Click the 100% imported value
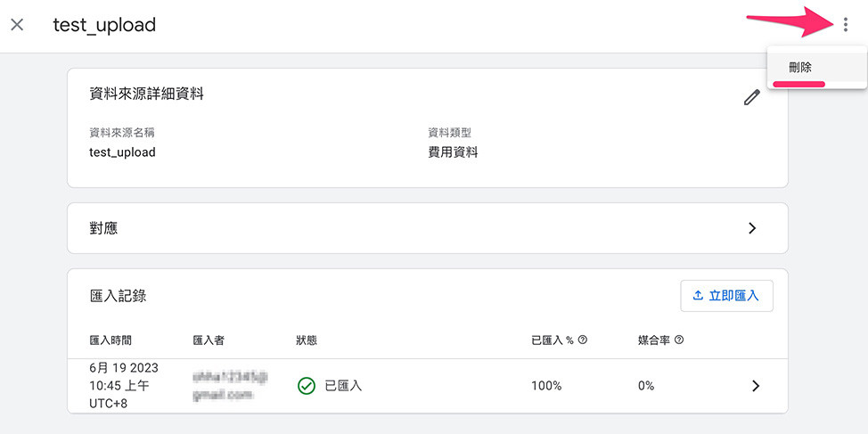Image resolution: width=868 pixels, height=434 pixels. (546, 386)
